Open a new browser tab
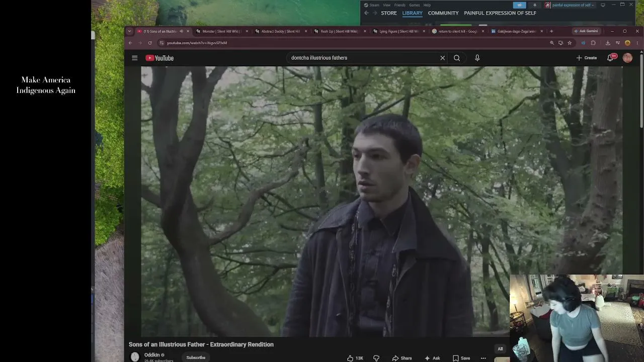 (x=551, y=31)
